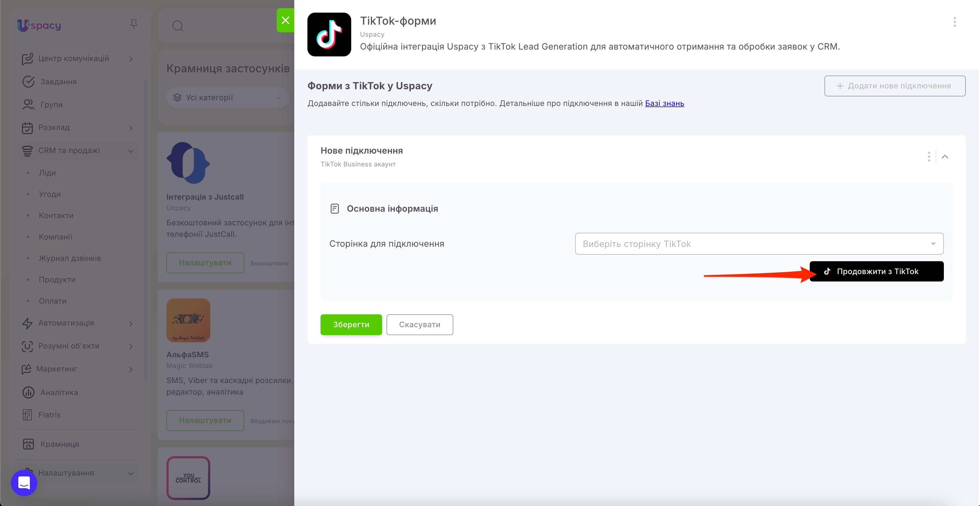The height and width of the screenshot is (506, 980).
Task: Click the Основна інформація document icon
Action: pos(335,208)
